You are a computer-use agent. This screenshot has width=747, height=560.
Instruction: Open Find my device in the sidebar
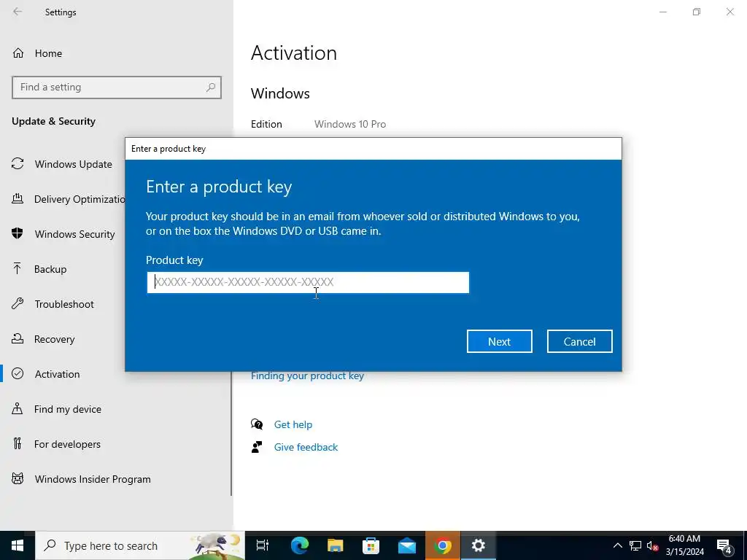tap(68, 409)
